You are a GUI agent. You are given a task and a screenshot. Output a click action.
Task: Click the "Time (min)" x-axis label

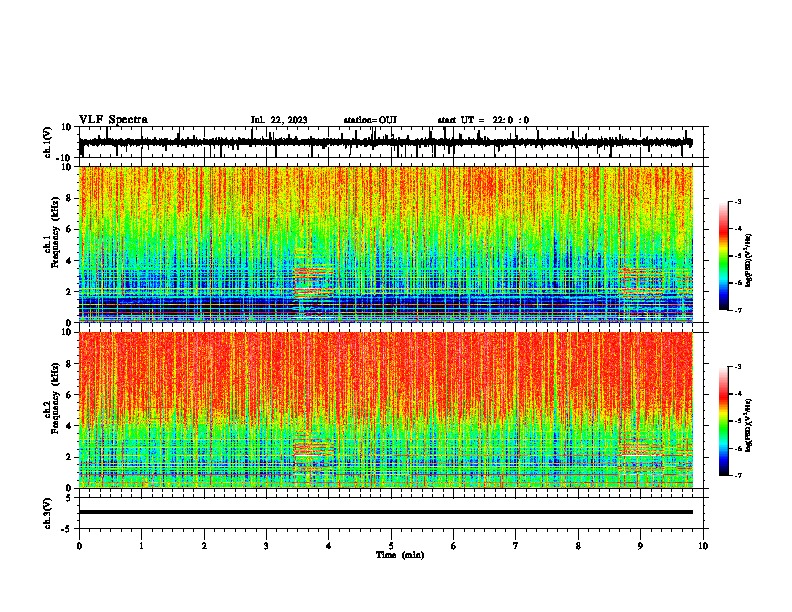click(400, 555)
